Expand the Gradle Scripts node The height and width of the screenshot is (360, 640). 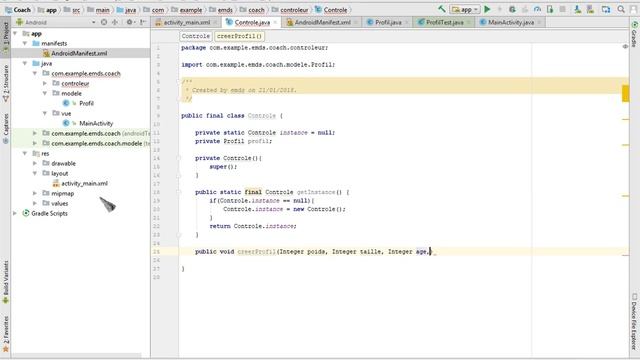[x=15, y=213]
